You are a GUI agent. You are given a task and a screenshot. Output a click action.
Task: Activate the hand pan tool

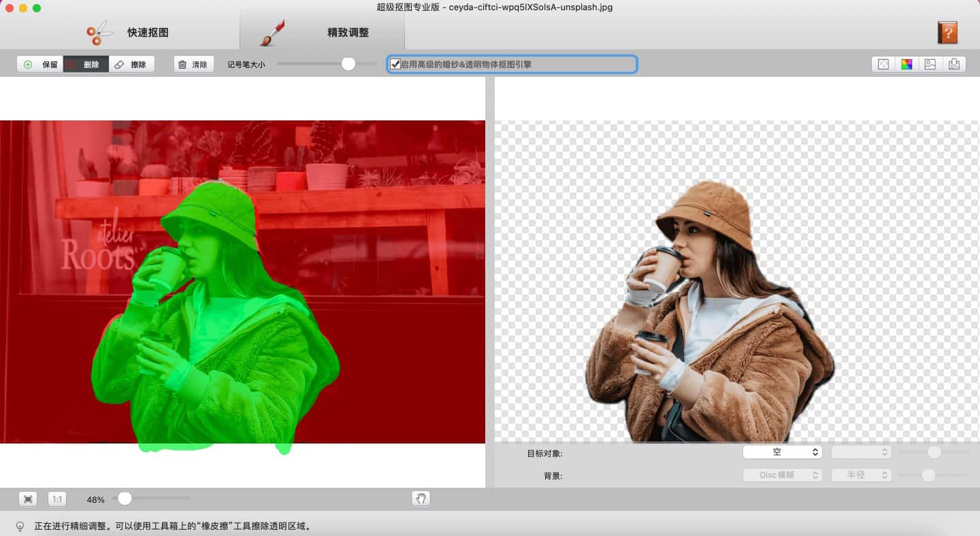click(421, 499)
